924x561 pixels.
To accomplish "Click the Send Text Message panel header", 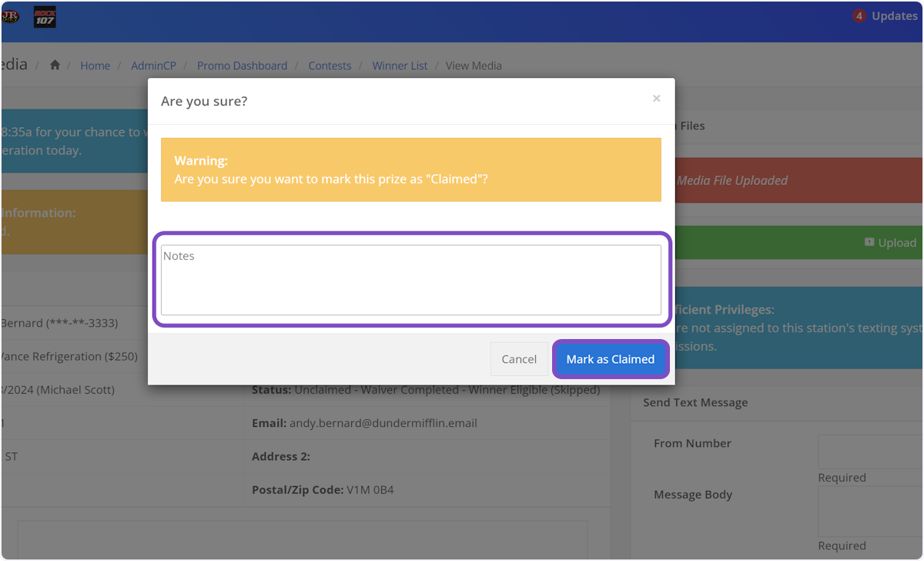I will coord(695,402).
